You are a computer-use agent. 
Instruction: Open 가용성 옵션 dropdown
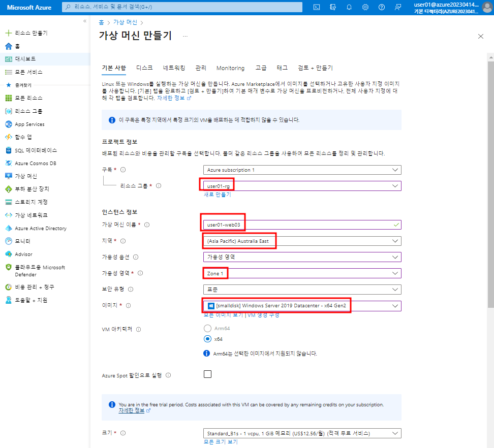coord(302,257)
